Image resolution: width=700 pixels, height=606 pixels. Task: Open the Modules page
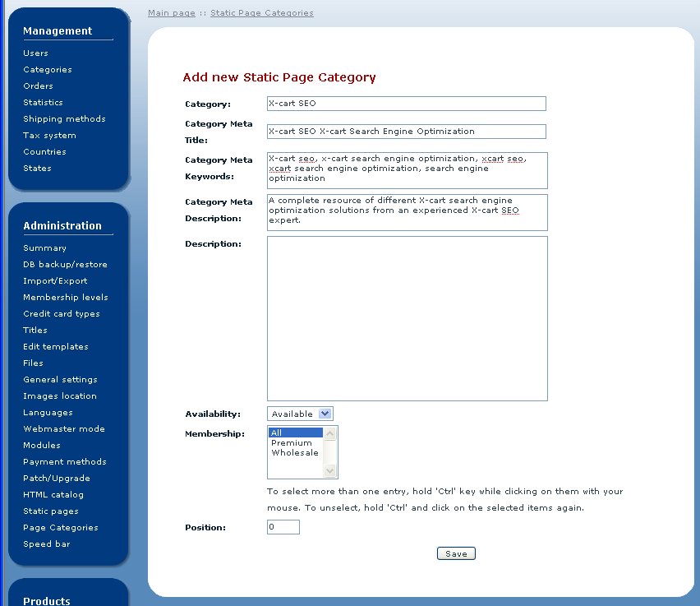pos(42,446)
